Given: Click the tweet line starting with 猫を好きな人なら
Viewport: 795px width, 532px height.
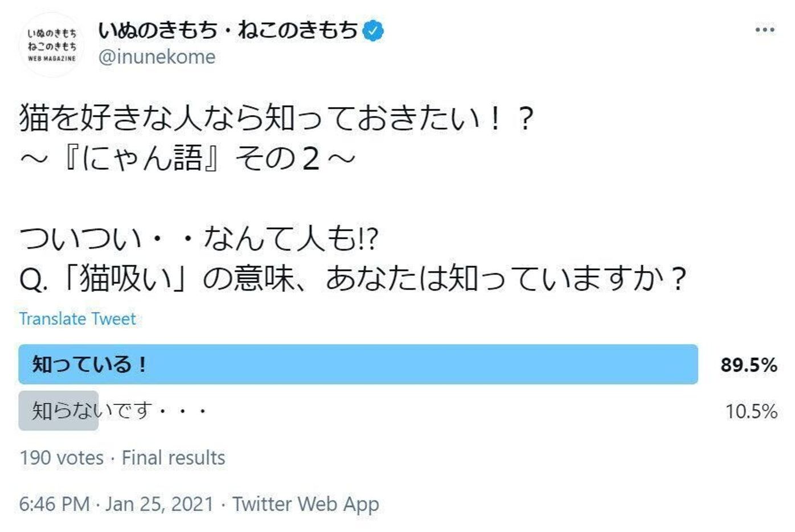Looking at the screenshot, I should [276, 118].
